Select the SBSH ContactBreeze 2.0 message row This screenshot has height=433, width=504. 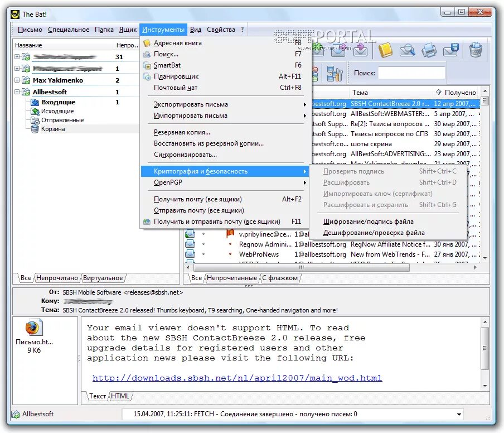[396, 104]
